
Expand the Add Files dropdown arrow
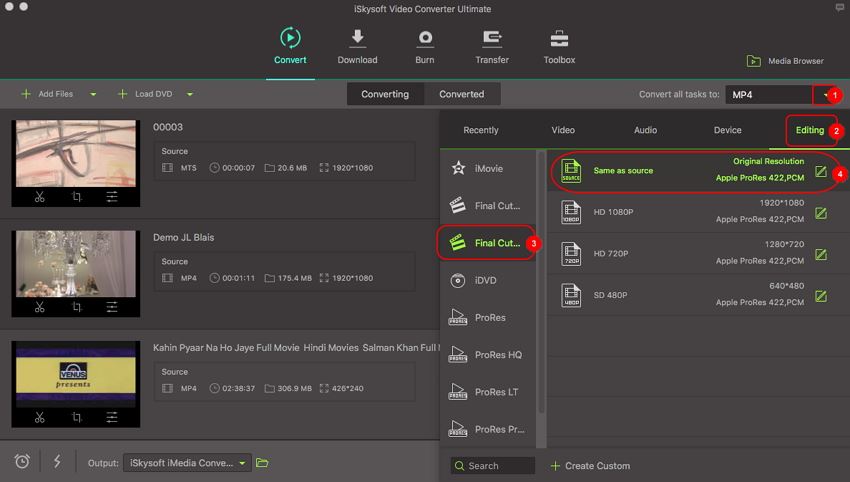coord(93,94)
